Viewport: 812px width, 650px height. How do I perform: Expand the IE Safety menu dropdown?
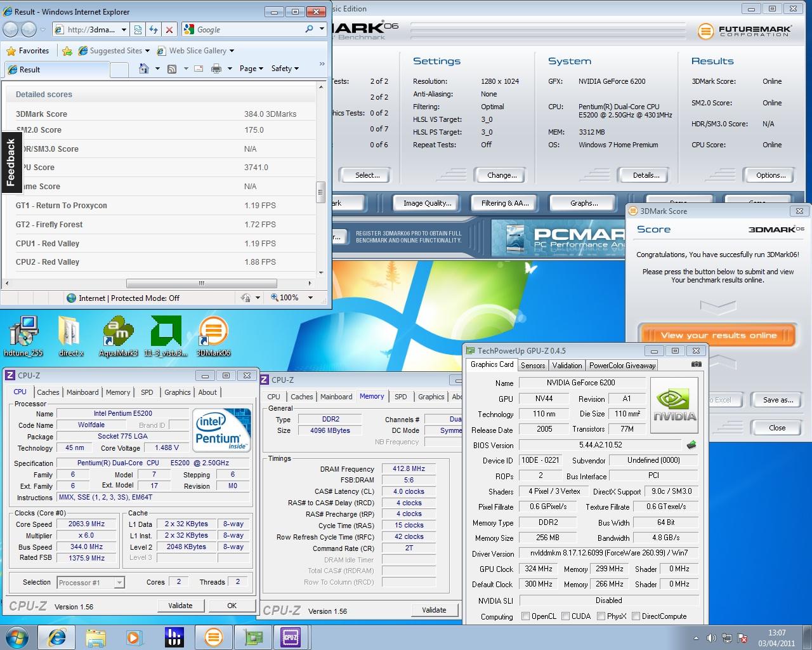tap(285, 69)
